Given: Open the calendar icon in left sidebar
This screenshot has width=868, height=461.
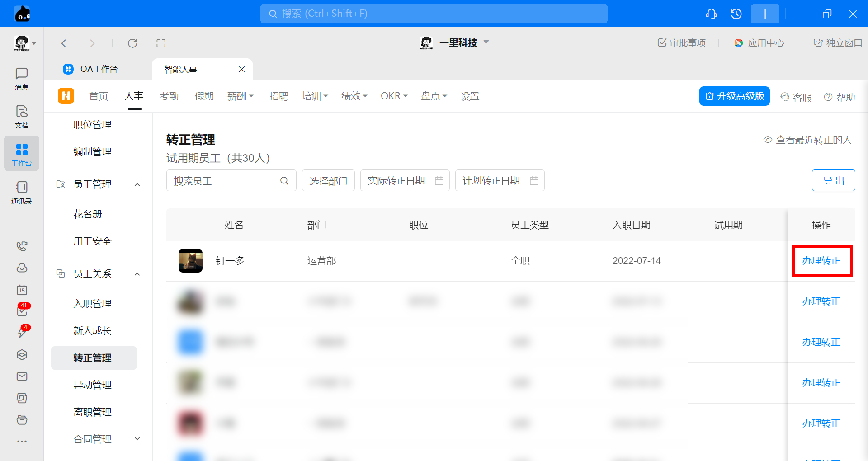Looking at the screenshot, I should pos(22,290).
